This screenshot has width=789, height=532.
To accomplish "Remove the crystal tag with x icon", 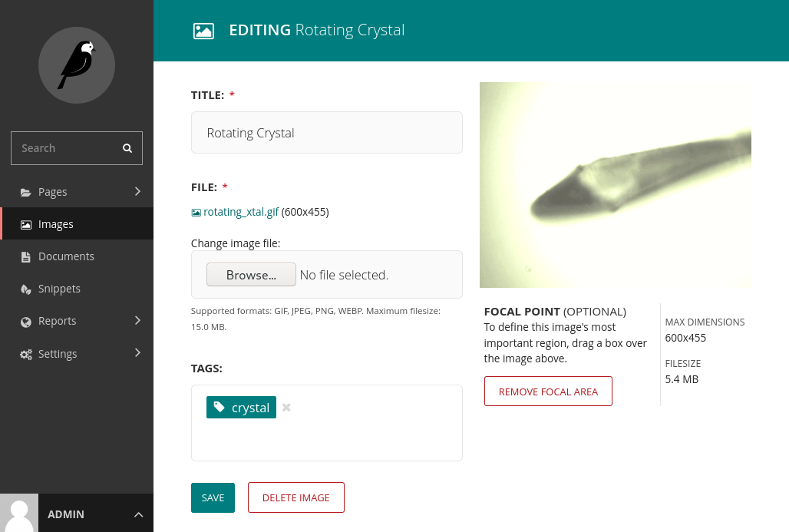I will point(286,408).
